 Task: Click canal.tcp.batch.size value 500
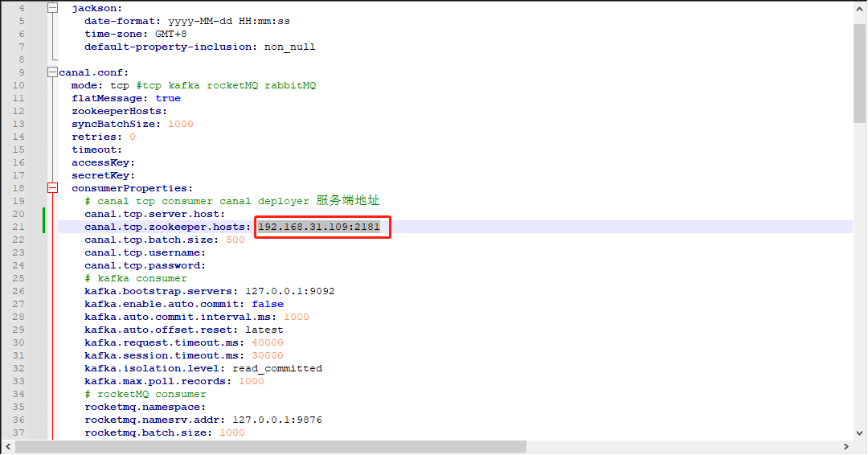(x=235, y=240)
